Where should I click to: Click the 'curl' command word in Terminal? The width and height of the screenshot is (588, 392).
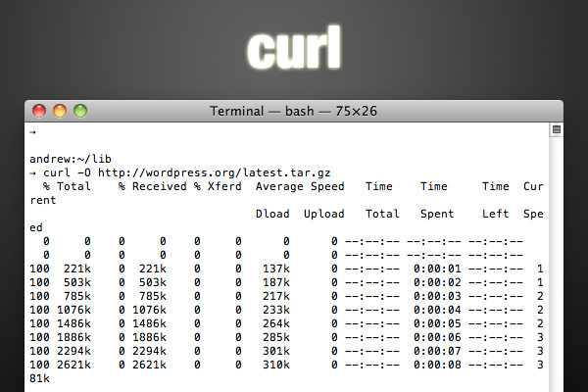pos(57,172)
